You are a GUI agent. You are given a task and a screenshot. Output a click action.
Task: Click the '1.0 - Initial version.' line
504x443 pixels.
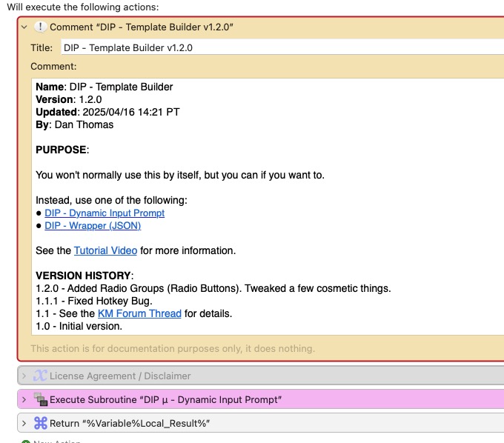(x=79, y=327)
